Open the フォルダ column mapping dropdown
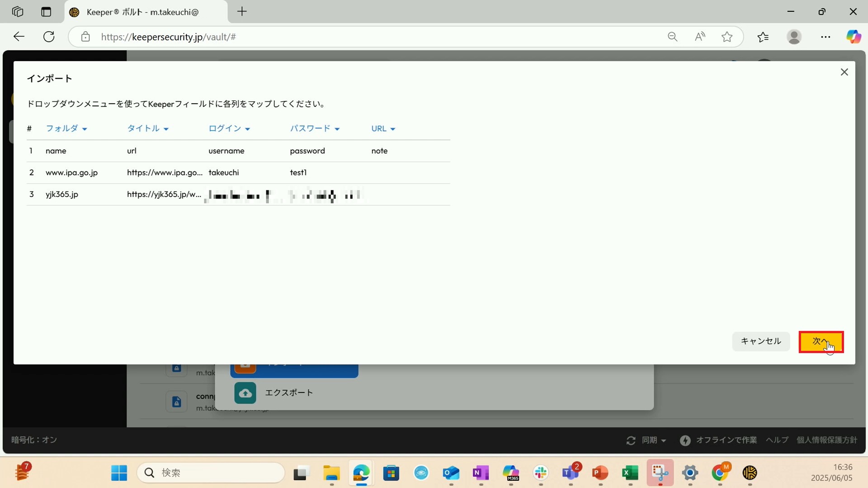868x488 pixels. [x=66, y=129]
